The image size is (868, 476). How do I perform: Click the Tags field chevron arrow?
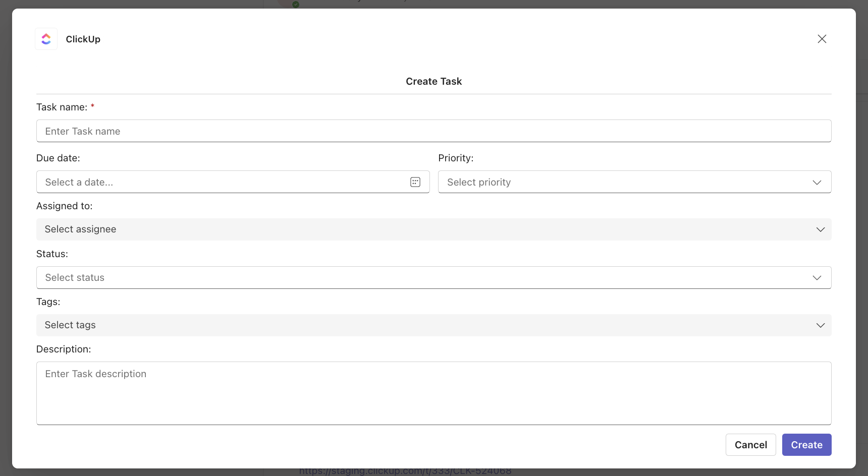click(820, 325)
